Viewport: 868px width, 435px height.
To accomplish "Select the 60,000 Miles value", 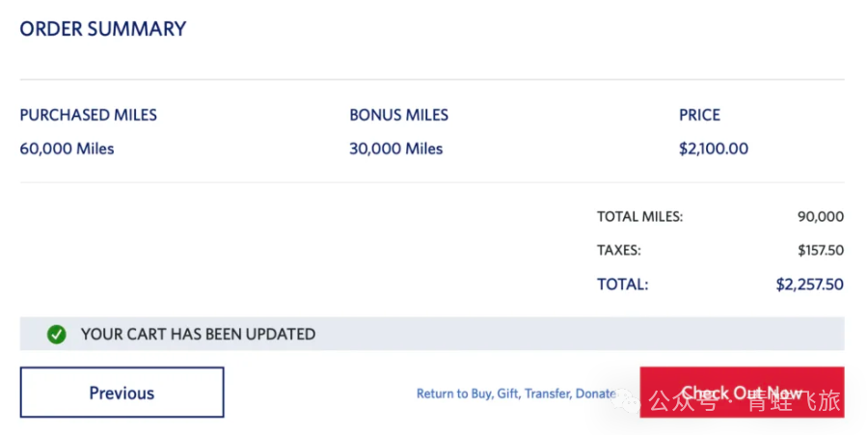I will (68, 149).
